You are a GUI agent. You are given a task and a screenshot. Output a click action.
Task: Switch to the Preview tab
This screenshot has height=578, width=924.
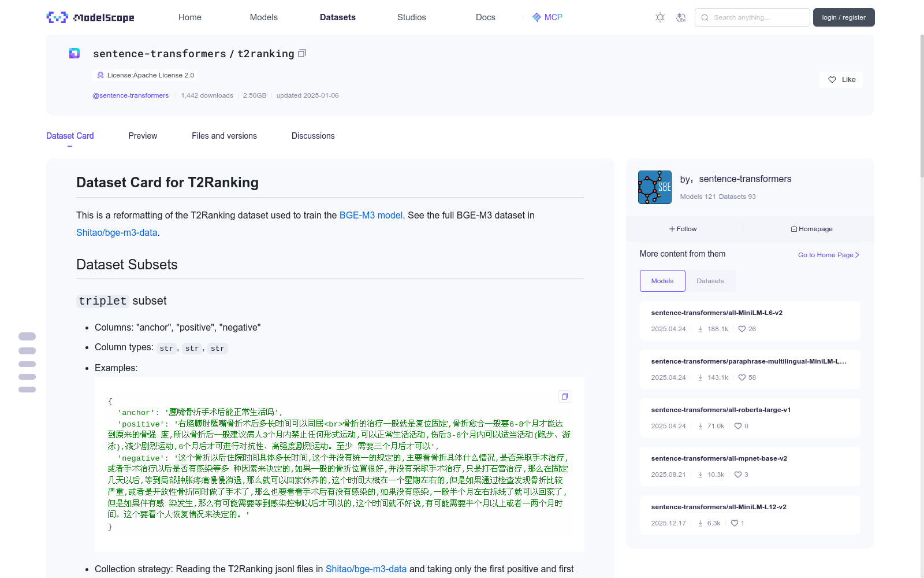(x=143, y=136)
